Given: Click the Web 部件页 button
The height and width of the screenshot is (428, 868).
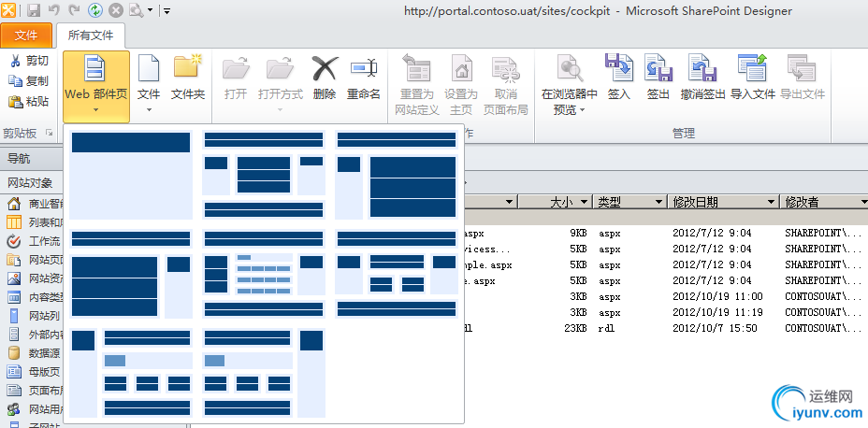Looking at the screenshot, I should click(x=96, y=87).
